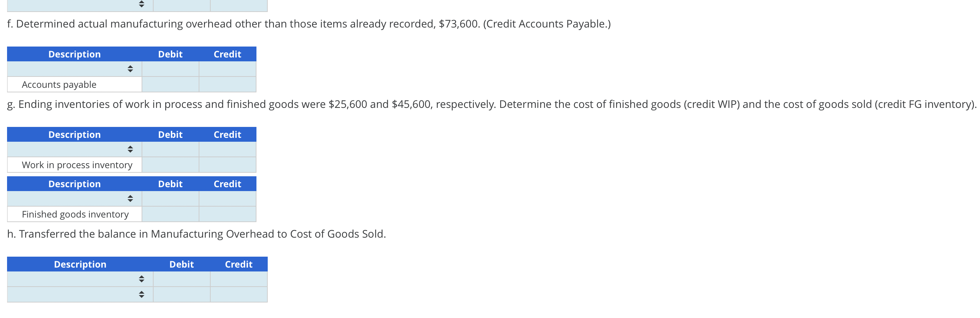This screenshot has height=318, width=980.
Task: Click the Credit cell beside Finished goods inventory
Action: point(227,214)
